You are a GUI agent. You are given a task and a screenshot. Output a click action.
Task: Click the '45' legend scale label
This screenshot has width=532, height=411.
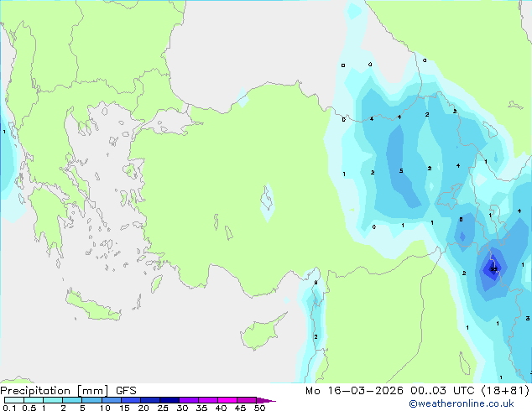[x=240, y=408]
